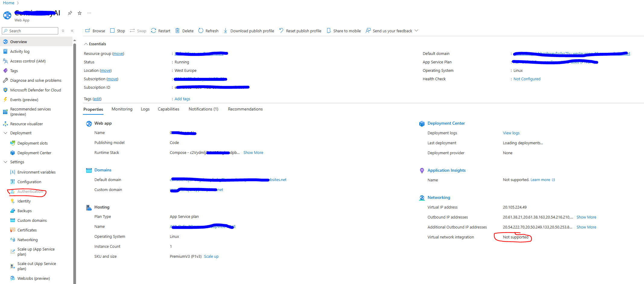Open Diagnose and solve problems
This screenshot has width=644, height=284.
[36, 80]
